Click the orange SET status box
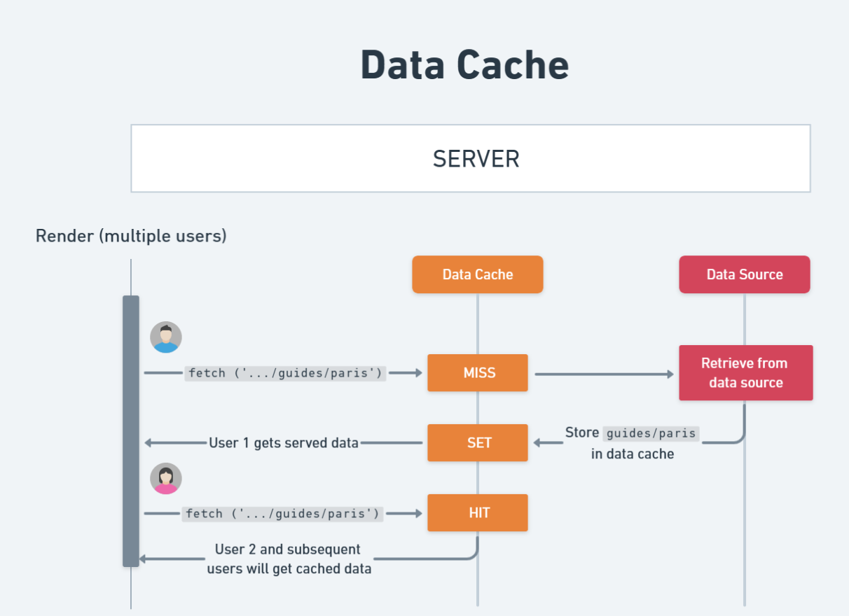Image resolution: width=849 pixels, height=616 pixels. 478,443
